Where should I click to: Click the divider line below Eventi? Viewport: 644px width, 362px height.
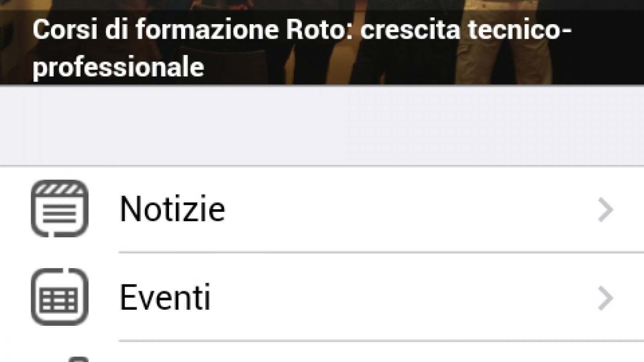click(381, 341)
